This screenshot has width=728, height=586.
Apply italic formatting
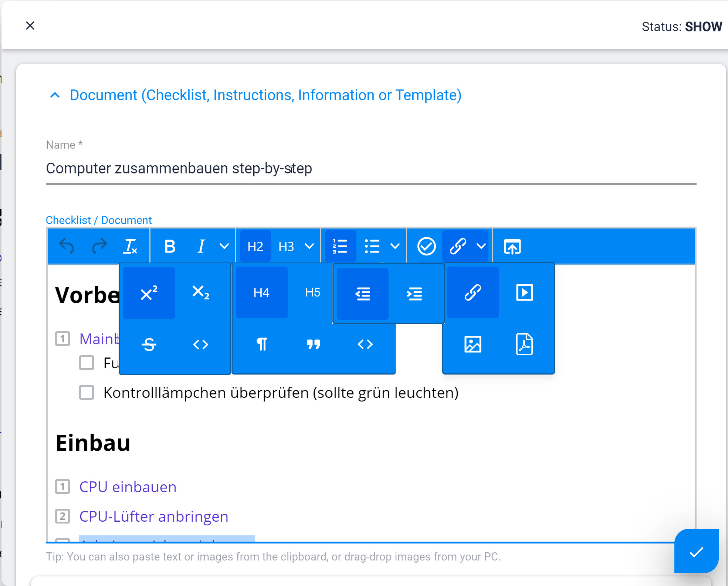coord(201,246)
